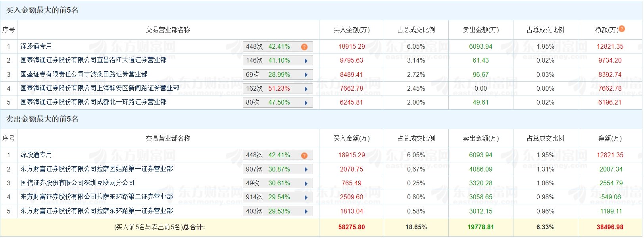Open 国泰海通证券成都北一环路证券营业部 link

(94, 102)
